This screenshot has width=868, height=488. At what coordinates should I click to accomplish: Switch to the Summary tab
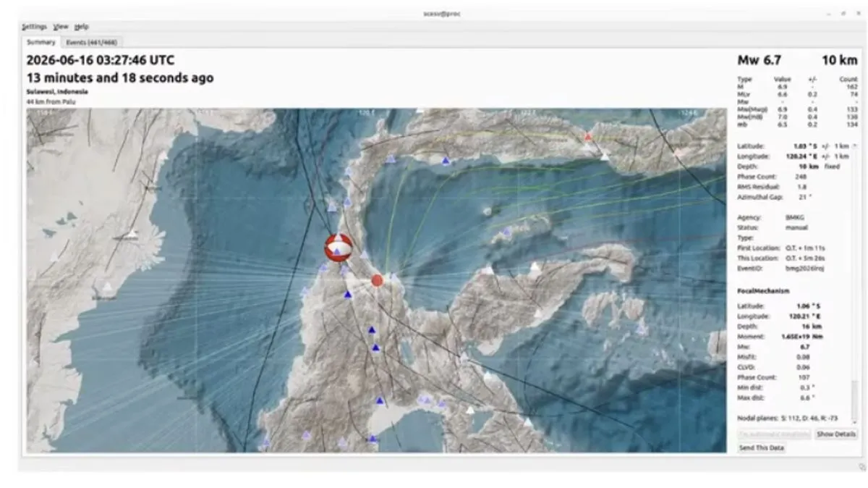point(41,42)
